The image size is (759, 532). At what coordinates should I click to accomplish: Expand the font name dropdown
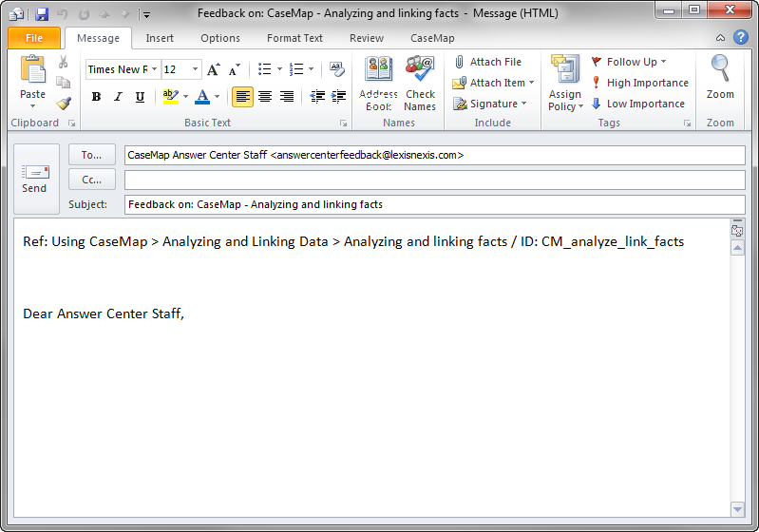point(153,69)
